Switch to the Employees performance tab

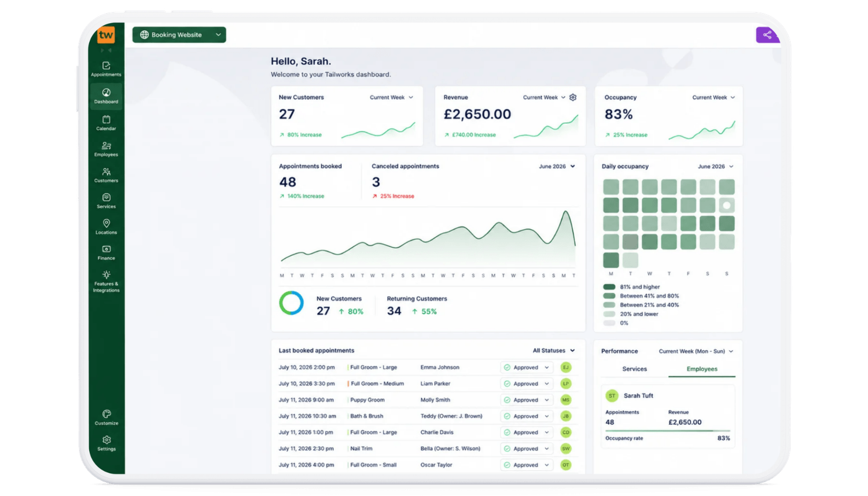point(702,369)
